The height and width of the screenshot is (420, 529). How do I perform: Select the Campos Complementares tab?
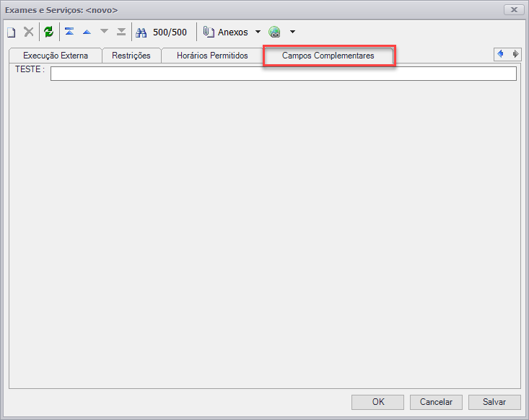click(328, 56)
